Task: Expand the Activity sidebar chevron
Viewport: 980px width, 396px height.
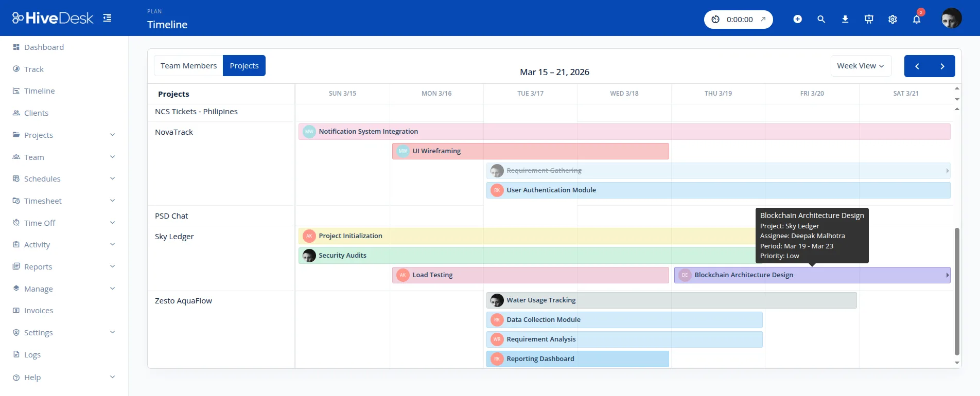Action: pyautogui.click(x=112, y=244)
